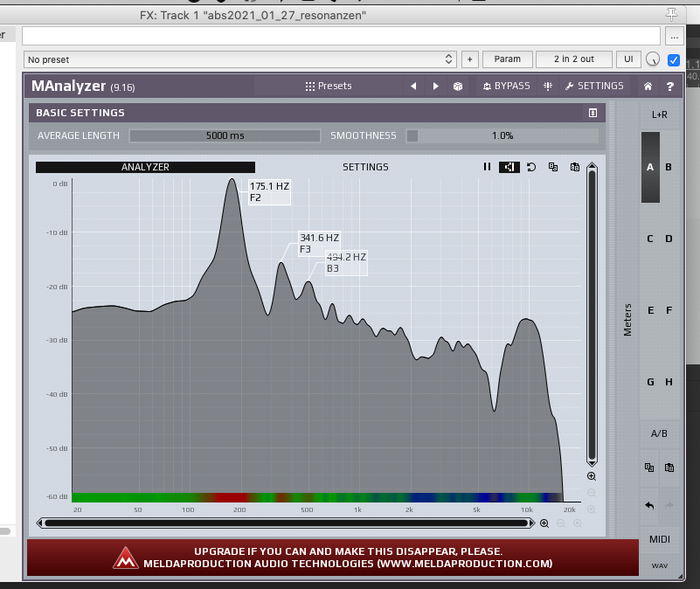Load the previous preset with the left arrow

tap(413, 87)
